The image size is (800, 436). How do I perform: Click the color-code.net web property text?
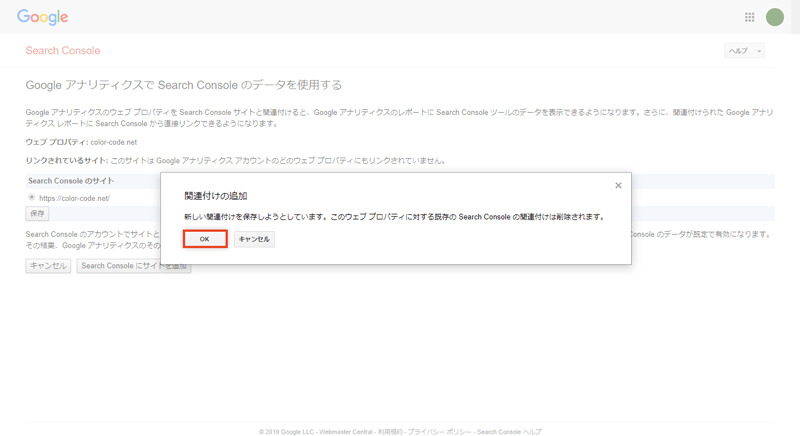[114, 142]
